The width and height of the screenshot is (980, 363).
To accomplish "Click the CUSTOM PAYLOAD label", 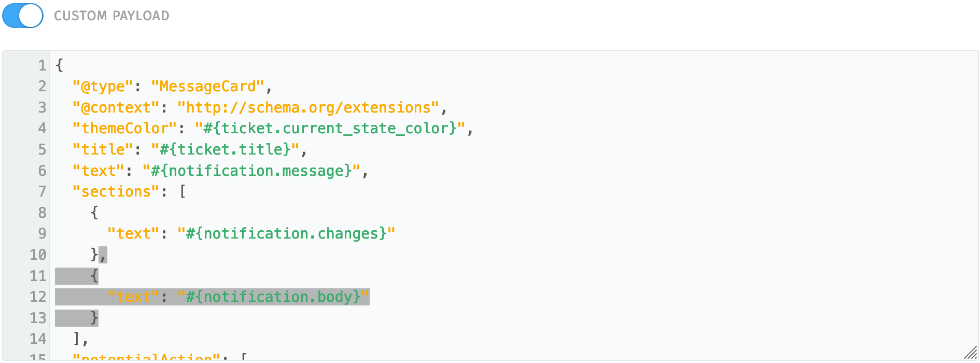I will (x=111, y=16).
